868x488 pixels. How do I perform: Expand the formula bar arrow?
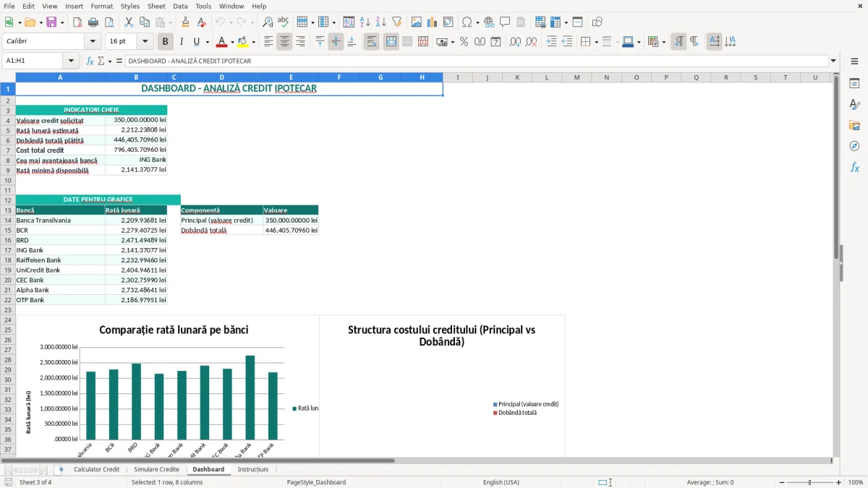(x=833, y=61)
